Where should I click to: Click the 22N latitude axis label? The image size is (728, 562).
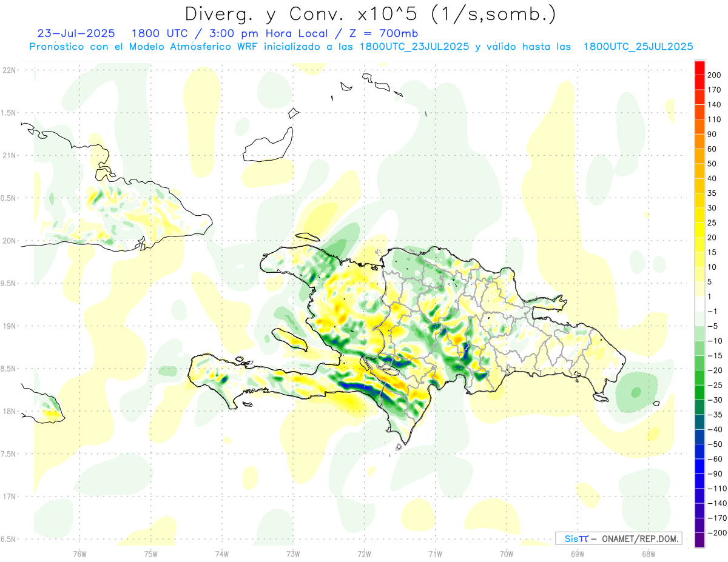click(x=9, y=70)
